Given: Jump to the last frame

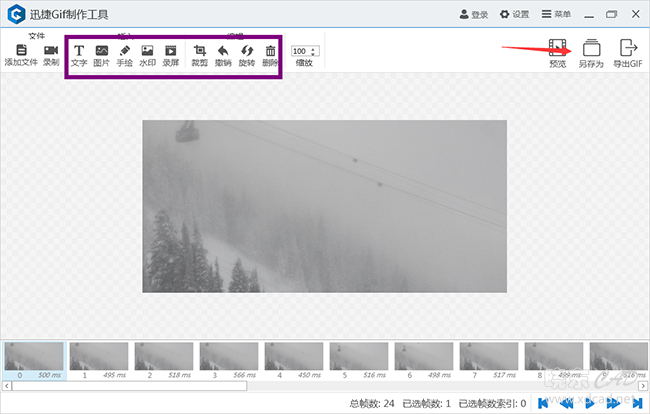Looking at the screenshot, I should click(x=637, y=403).
